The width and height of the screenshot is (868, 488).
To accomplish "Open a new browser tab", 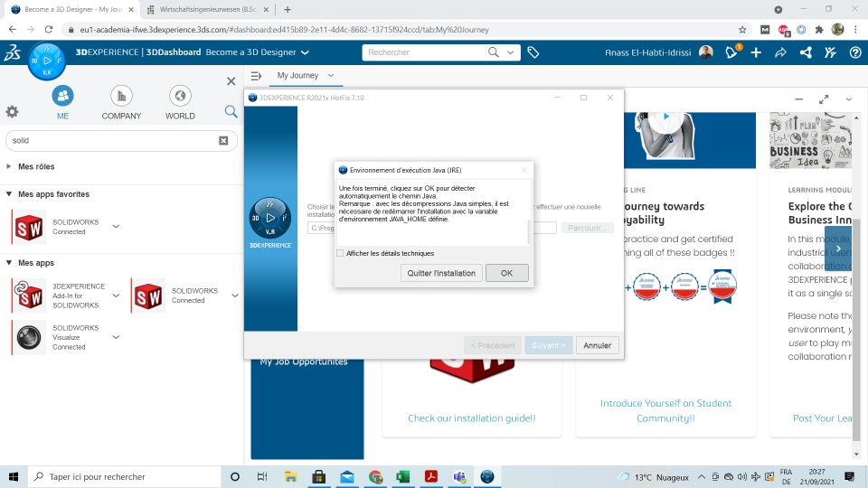I will tap(288, 9).
